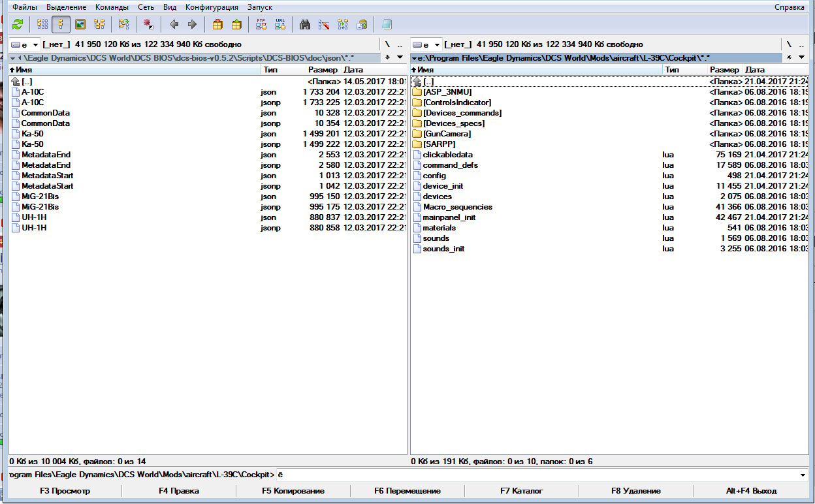The width and height of the screenshot is (815, 504).
Task: Select the [SARPP] folder
Action: [x=610, y=144]
